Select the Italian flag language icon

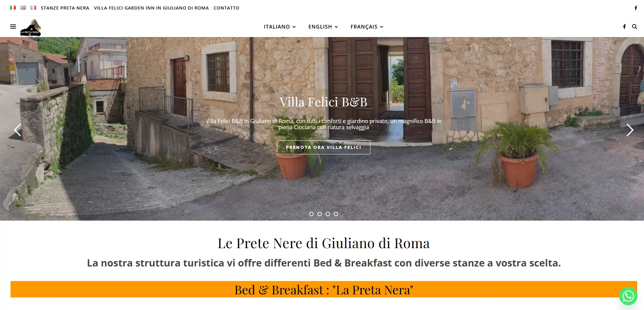click(x=13, y=7)
